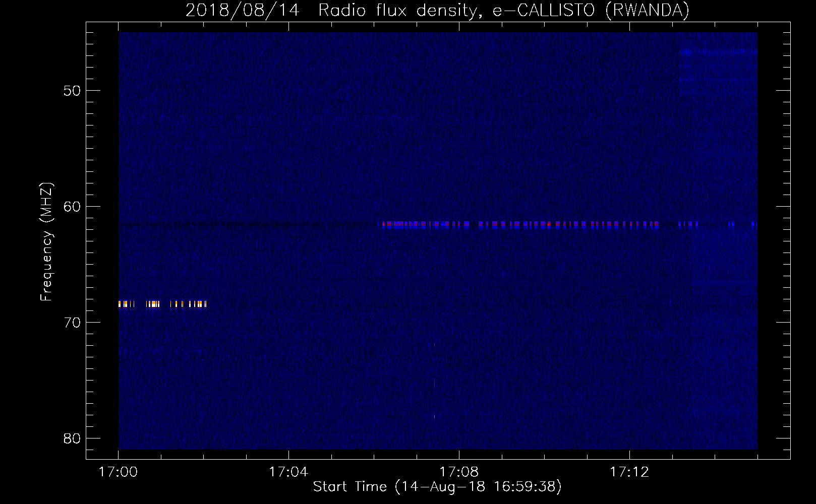Click the "Frequency (MHZ)" y-axis label
The image size is (816, 504).
[x=46, y=242]
